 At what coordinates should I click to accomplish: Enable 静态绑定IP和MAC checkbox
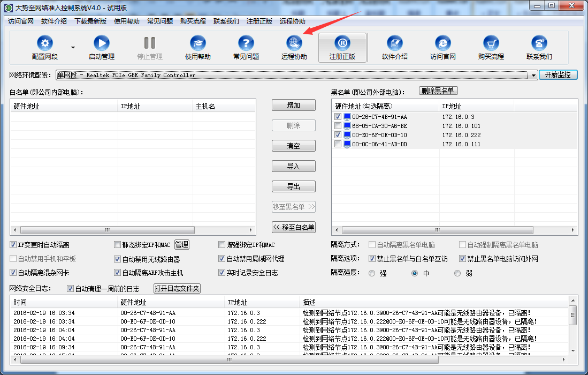click(118, 245)
